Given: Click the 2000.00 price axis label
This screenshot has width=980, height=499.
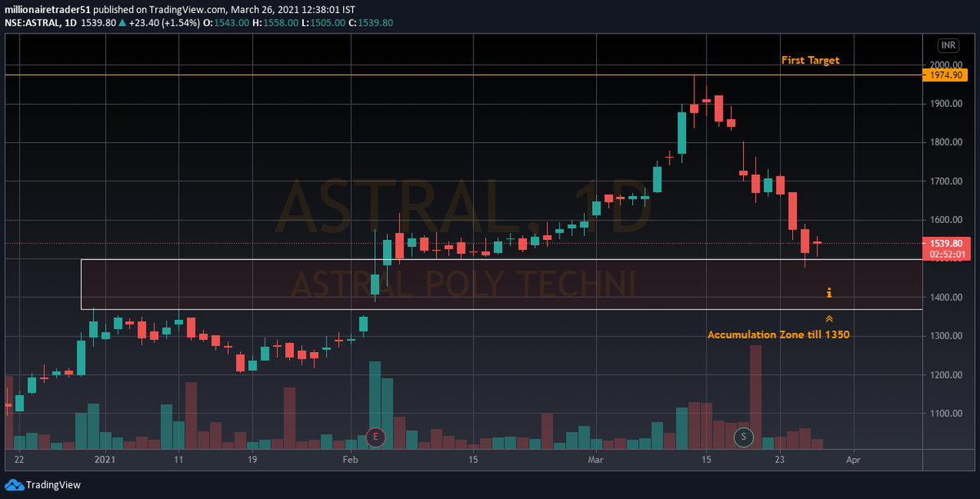Looking at the screenshot, I should (x=945, y=65).
